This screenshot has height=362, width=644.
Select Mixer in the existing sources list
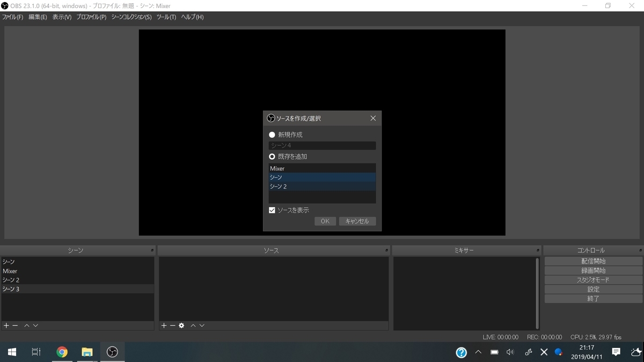[x=322, y=168]
